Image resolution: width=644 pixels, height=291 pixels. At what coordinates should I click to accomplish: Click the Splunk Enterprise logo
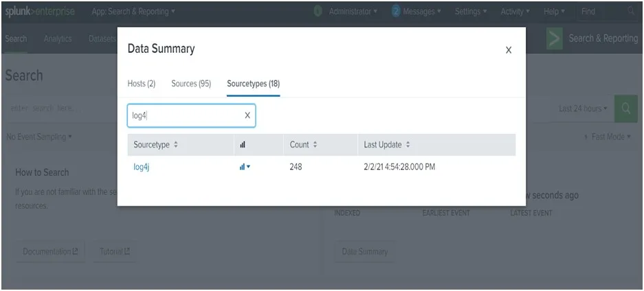tap(40, 12)
